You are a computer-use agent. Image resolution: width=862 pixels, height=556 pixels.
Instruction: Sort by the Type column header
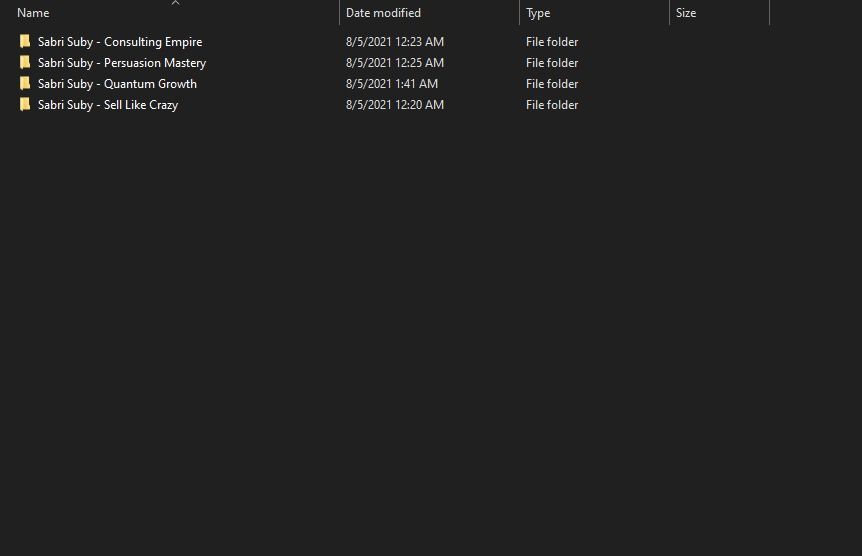[538, 13]
